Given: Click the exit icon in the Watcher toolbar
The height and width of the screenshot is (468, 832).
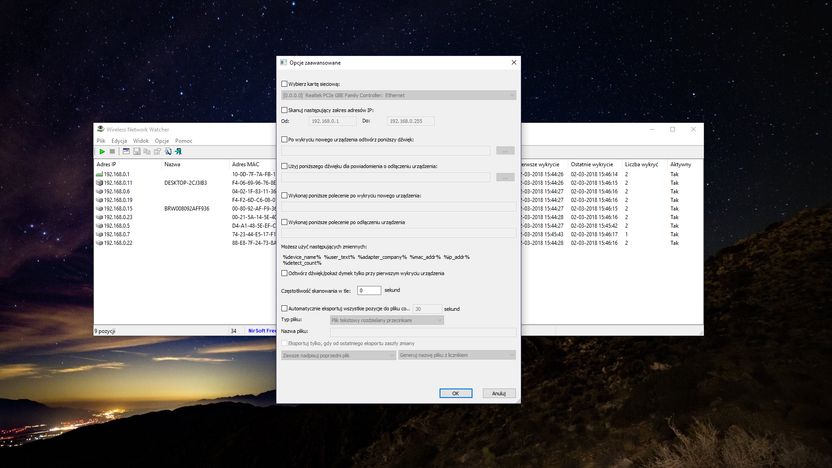Looking at the screenshot, I should click(178, 152).
